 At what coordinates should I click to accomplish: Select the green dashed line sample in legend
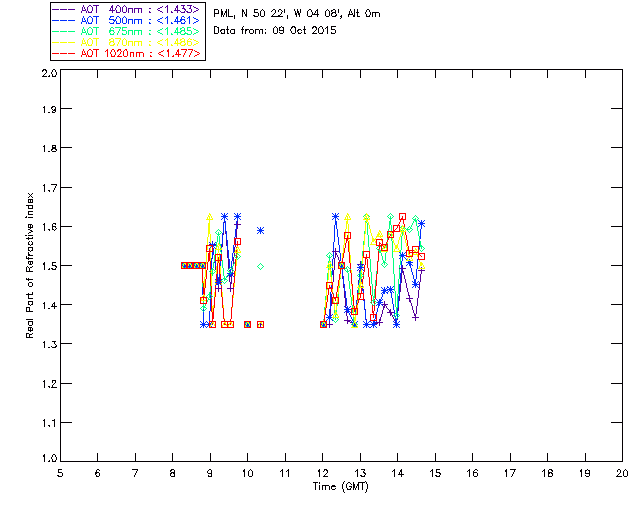64,31
